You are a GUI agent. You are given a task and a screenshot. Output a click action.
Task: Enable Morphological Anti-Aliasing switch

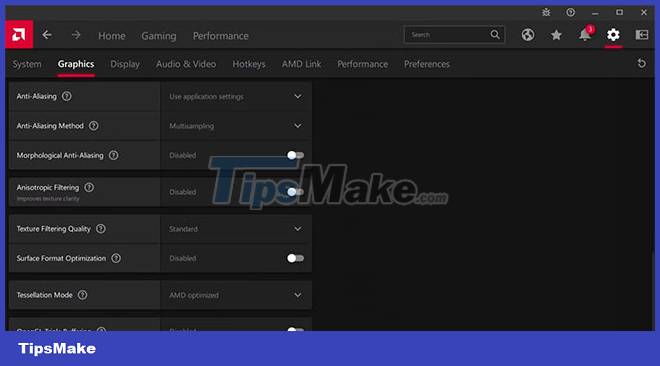click(295, 155)
